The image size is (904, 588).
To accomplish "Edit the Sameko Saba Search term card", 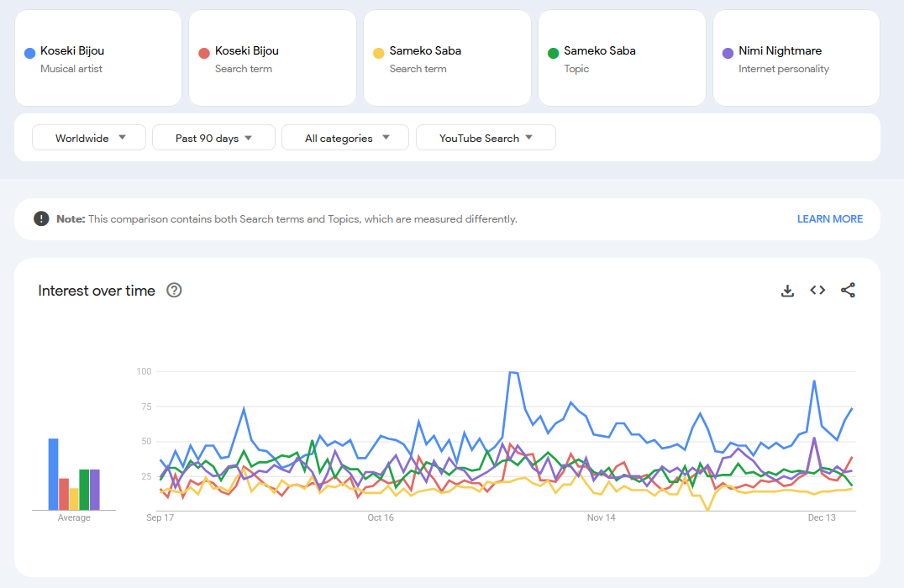I will click(x=448, y=59).
